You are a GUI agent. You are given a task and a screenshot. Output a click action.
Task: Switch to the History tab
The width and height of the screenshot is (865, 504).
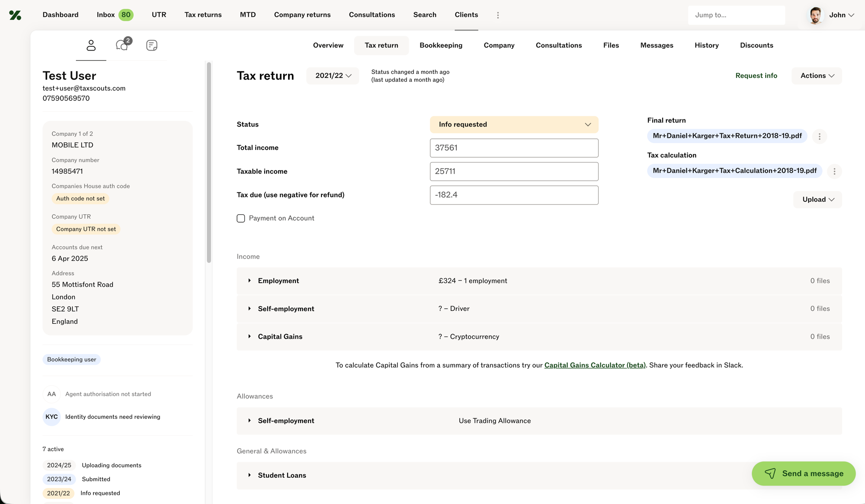point(706,45)
